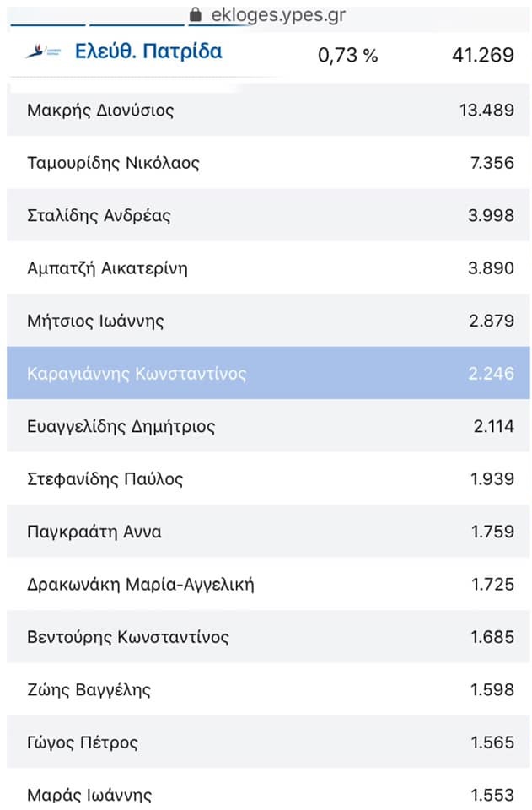
Task: Click the Ελεύθ. Πατρίδα party logo
Action: click(44, 51)
